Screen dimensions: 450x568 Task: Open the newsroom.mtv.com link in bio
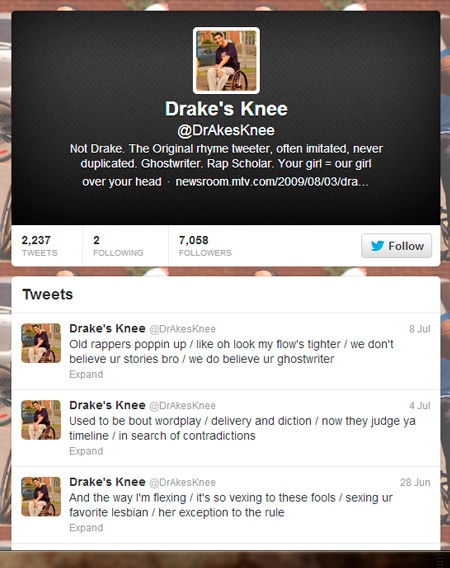tap(272, 181)
